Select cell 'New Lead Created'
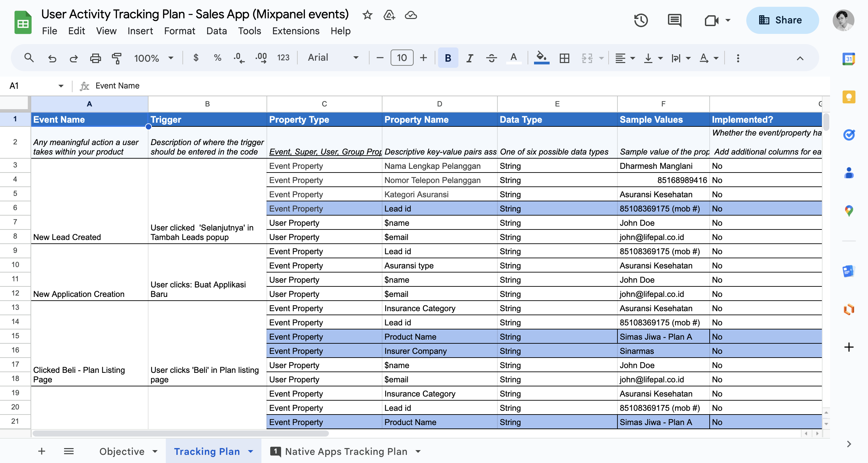 90,201
